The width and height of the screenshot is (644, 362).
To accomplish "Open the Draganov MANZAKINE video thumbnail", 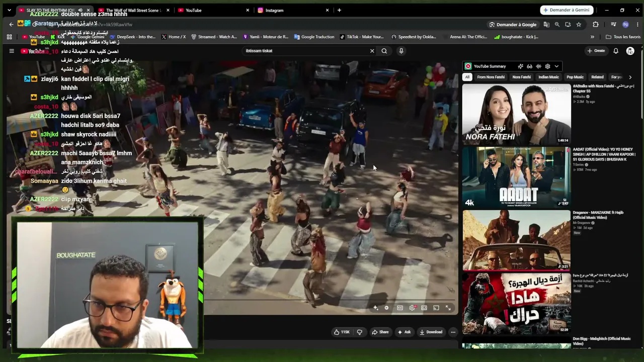I will [516, 240].
